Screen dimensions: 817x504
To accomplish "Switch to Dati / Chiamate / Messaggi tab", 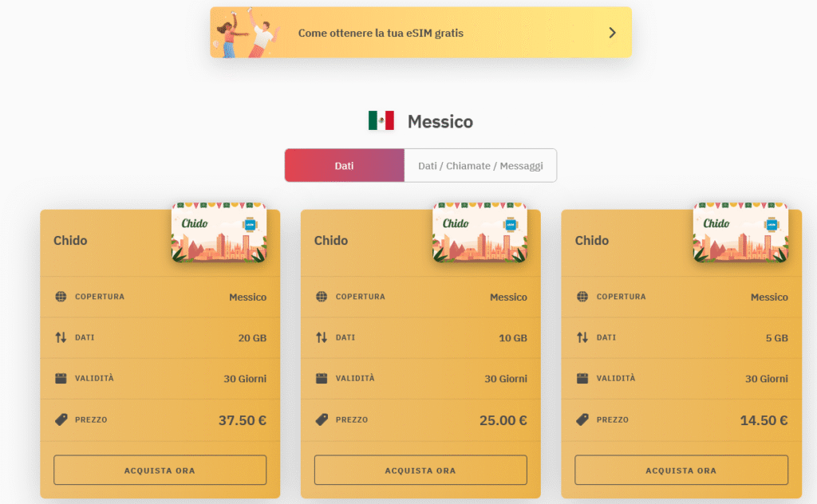I will 480,166.
